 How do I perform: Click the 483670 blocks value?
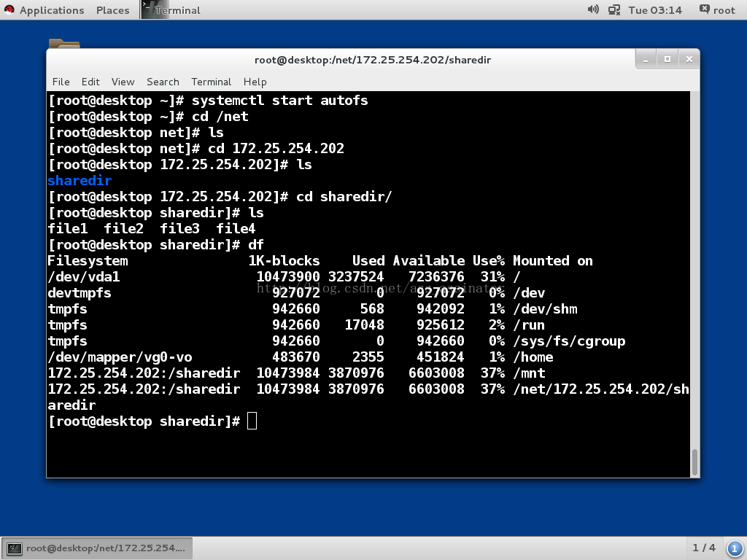[296, 357]
